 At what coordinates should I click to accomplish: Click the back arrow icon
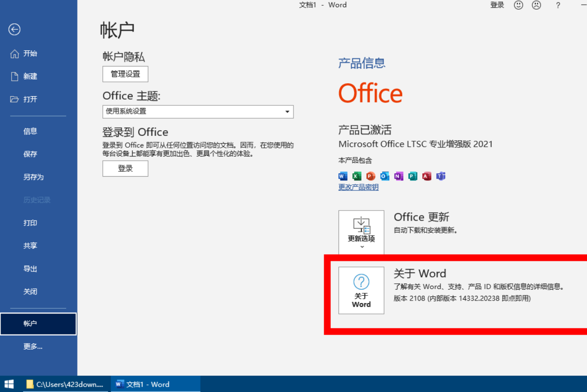tap(14, 30)
